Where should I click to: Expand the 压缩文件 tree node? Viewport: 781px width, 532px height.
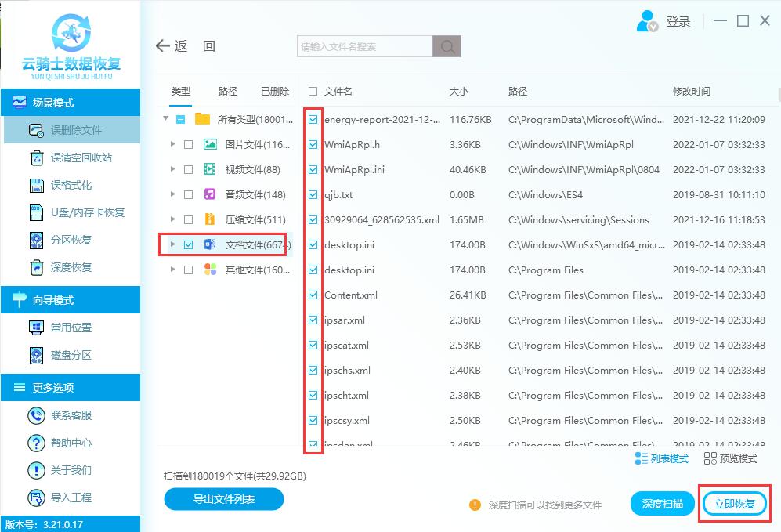coord(173,219)
